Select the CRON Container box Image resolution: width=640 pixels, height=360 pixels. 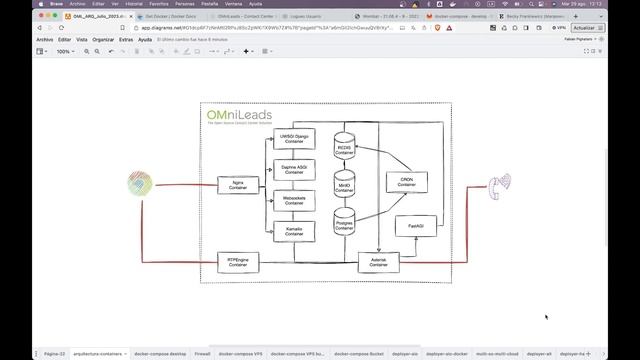tap(407, 182)
